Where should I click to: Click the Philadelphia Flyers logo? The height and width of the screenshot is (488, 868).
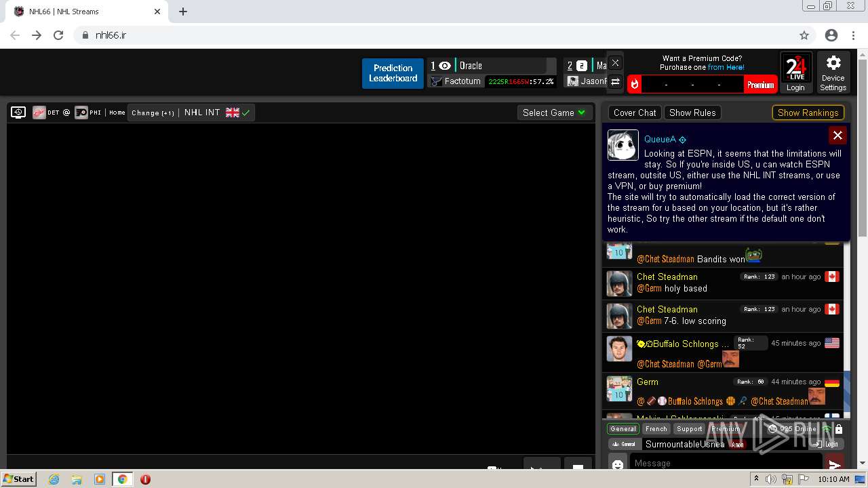tap(81, 113)
